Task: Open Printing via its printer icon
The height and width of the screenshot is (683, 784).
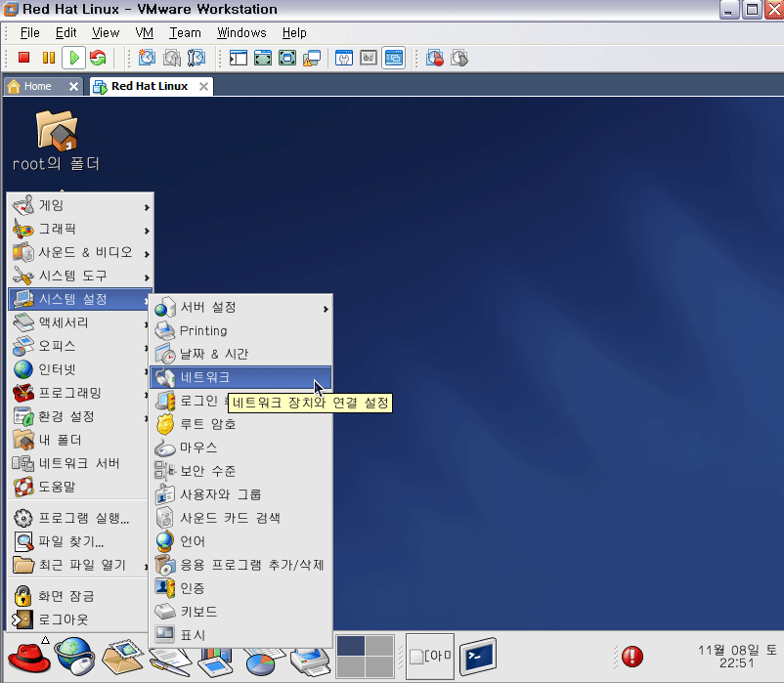Action: coord(164,331)
